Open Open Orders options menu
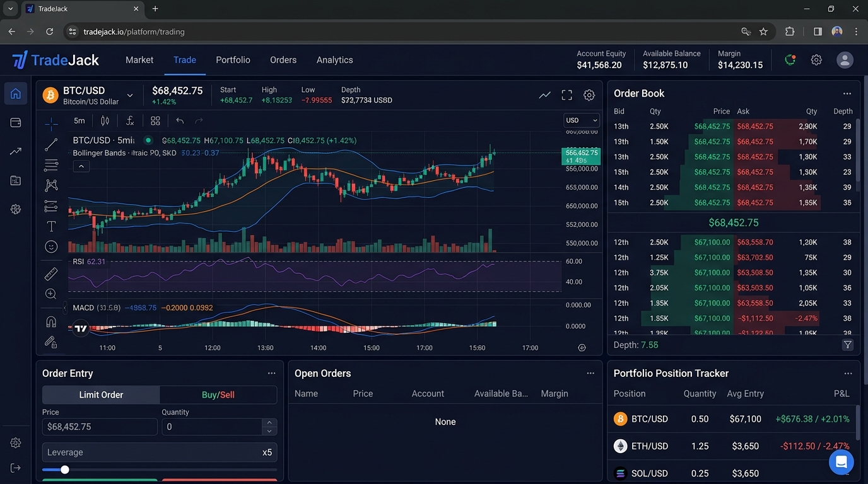The height and width of the screenshot is (484, 868). tap(590, 373)
